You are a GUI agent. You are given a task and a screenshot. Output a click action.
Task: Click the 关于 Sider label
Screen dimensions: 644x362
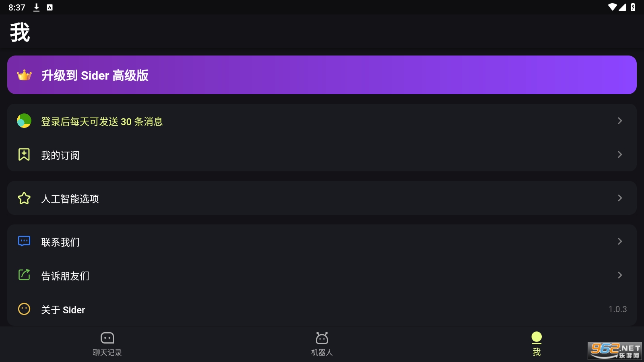click(x=63, y=310)
